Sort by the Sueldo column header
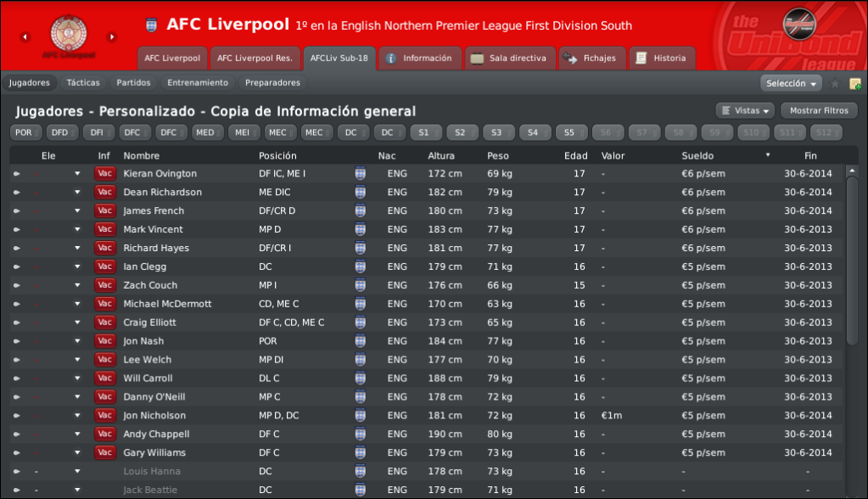Viewport: 868px width, 499px height. pyautogui.click(x=697, y=155)
